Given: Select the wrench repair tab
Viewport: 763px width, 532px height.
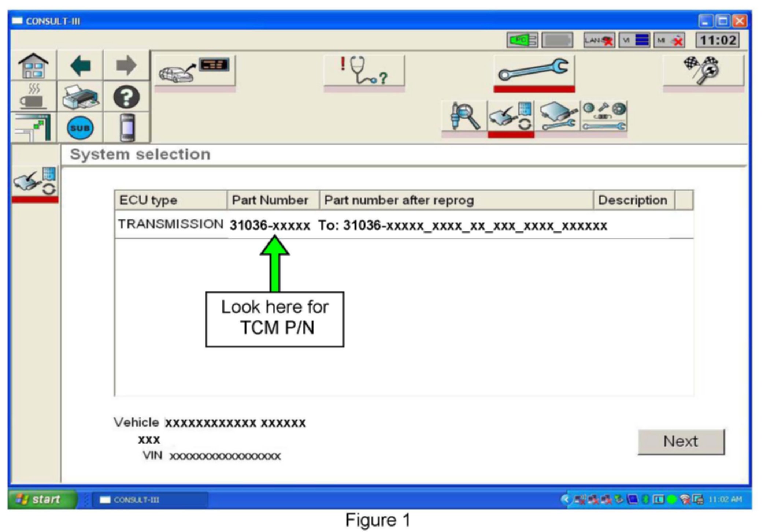Looking at the screenshot, I should pyautogui.click(x=534, y=70).
